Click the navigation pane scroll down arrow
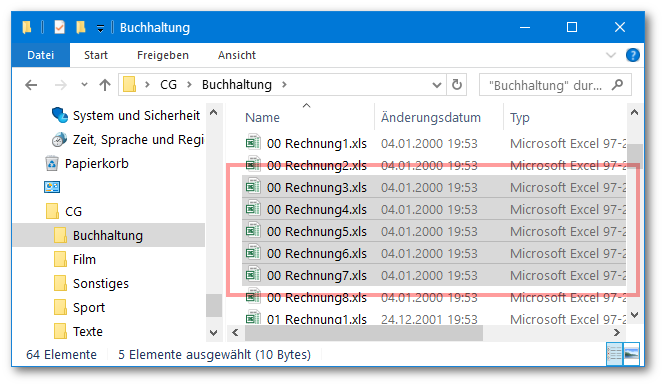Image resolution: width=664 pixels, height=386 pixels. point(213,333)
